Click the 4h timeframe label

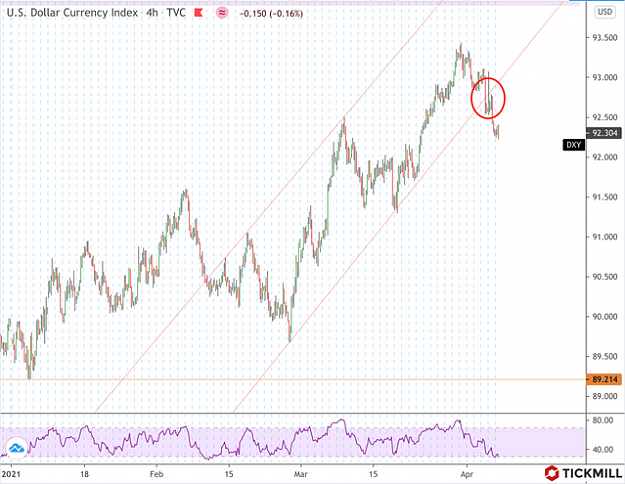(152, 13)
